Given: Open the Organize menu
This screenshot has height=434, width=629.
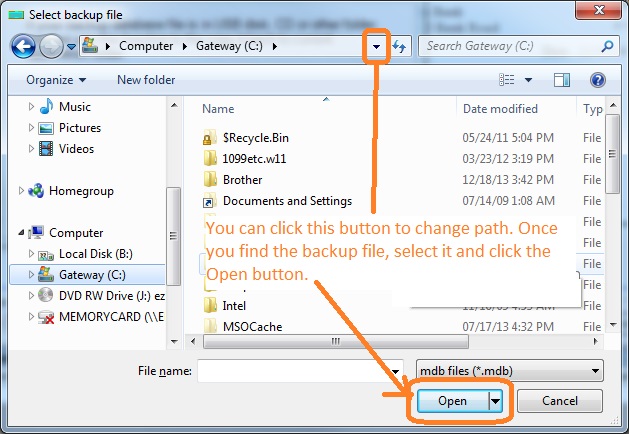Looking at the screenshot, I should click(56, 79).
